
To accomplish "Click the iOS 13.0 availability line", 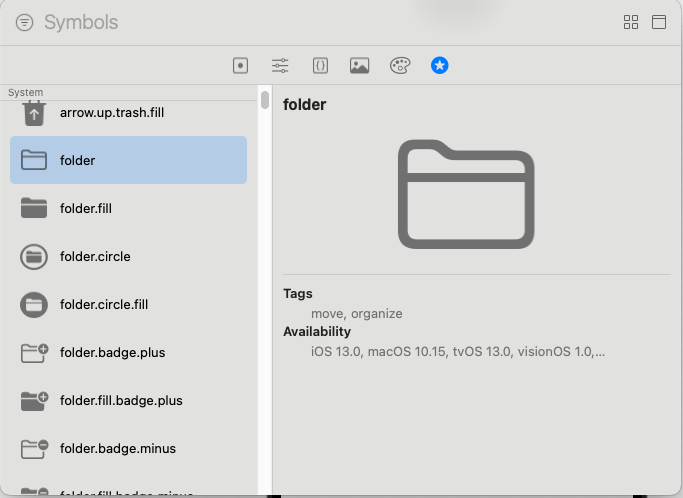I will pos(458,352).
